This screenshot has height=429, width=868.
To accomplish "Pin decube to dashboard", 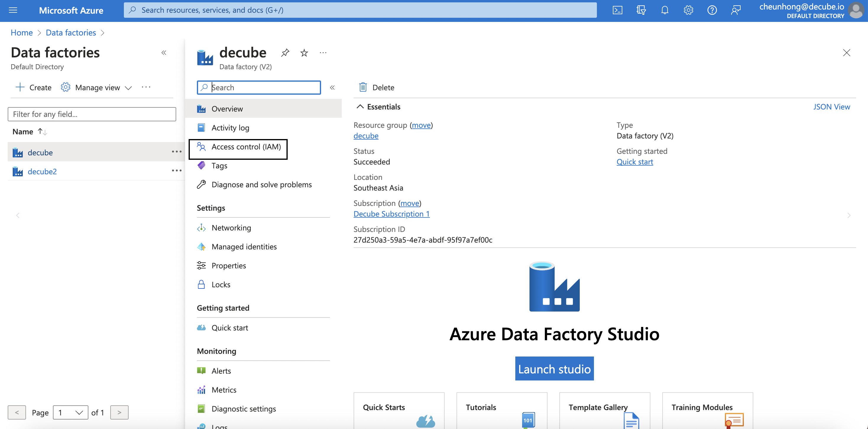I will 285,53.
